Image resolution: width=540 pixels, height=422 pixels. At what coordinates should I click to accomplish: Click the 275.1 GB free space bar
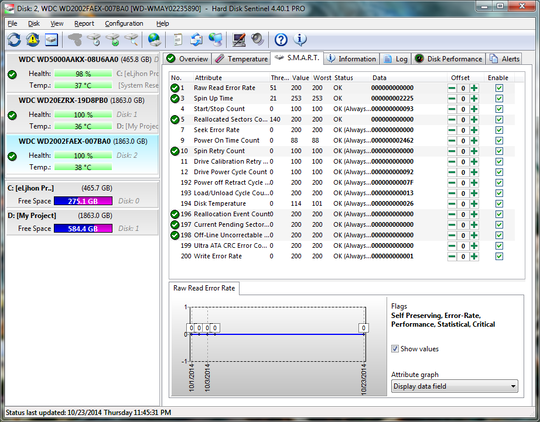pos(83,201)
